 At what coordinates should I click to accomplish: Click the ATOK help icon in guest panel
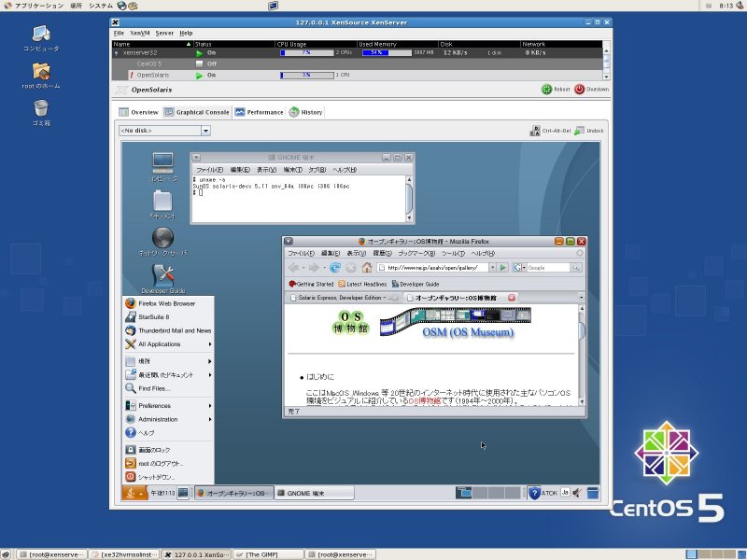pos(534,493)
